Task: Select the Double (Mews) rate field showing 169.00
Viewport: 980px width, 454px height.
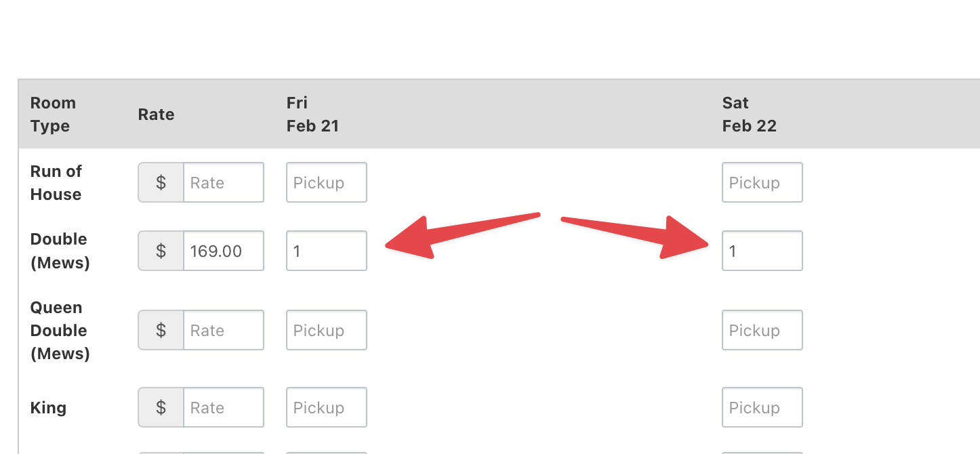Action: coord(223,251)
